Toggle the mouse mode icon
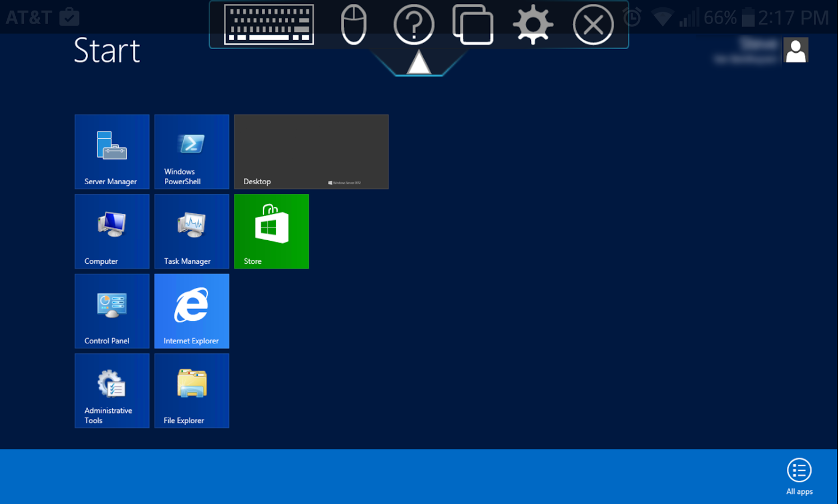This screenshot has height=504, width=838. pos(354,25)
